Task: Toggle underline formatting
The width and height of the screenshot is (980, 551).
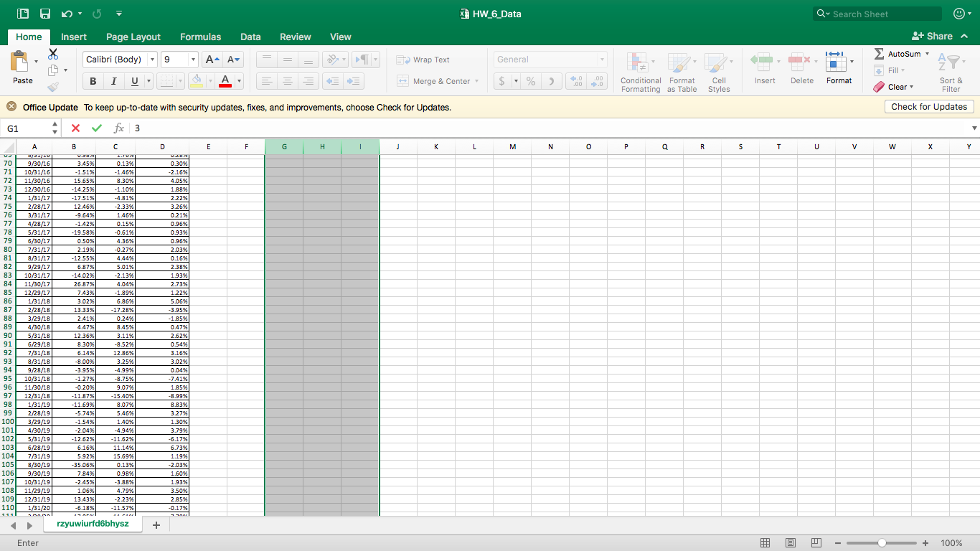Action: (x=133, y=81)
